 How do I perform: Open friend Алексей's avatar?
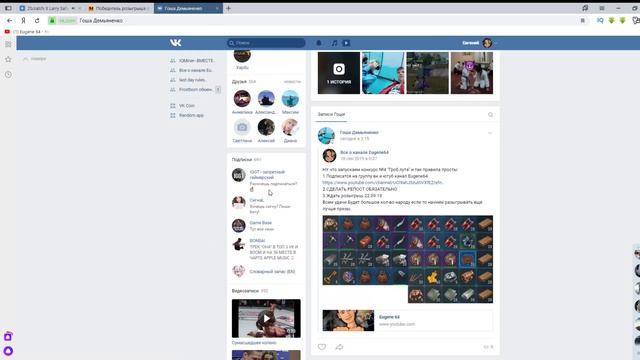click(x=266, y=127)
